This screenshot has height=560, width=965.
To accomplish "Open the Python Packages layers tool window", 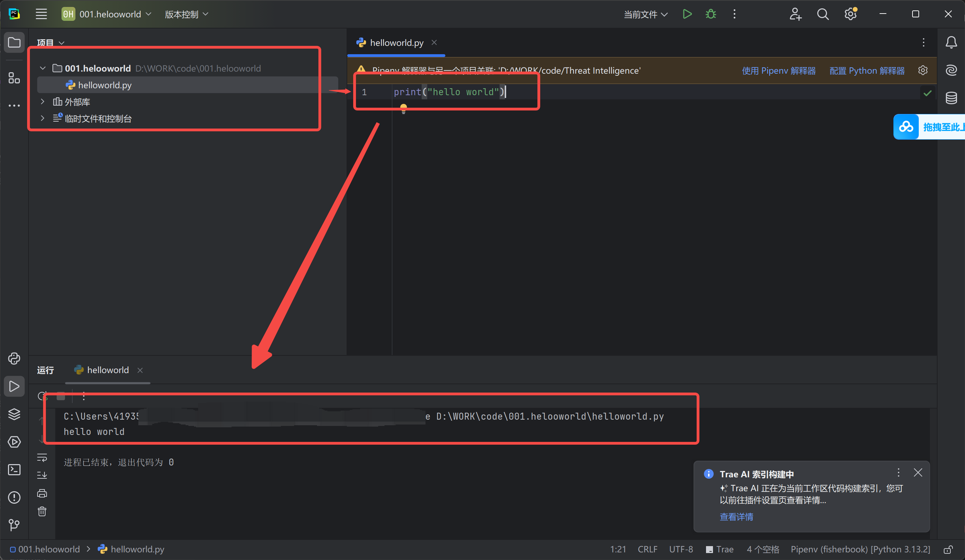I will coord(14,414).
